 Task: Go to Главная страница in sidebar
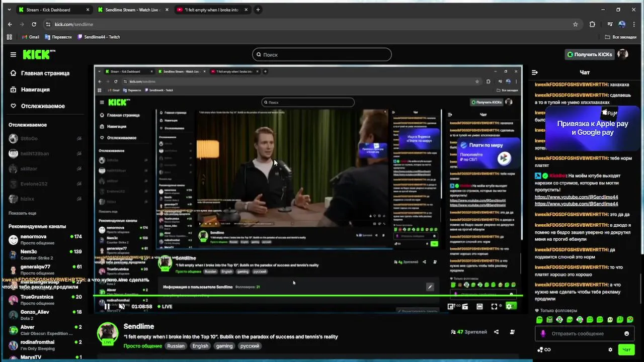40,73
